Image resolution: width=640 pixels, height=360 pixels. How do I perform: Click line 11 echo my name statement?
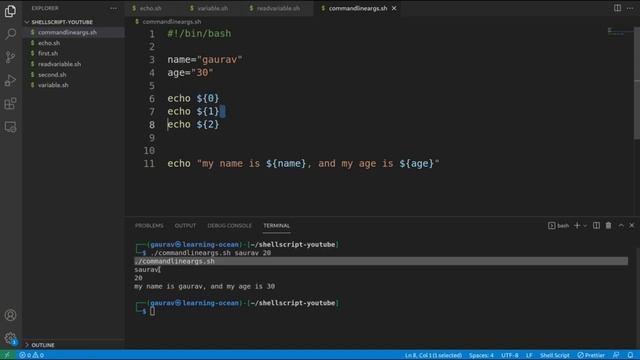coord(303,164)
